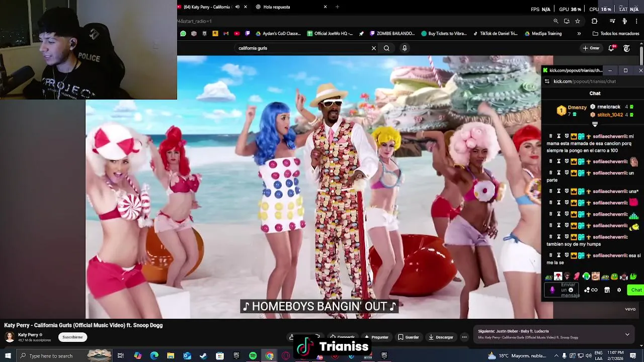Open the Chrome three-dot menu

[637, 21]
